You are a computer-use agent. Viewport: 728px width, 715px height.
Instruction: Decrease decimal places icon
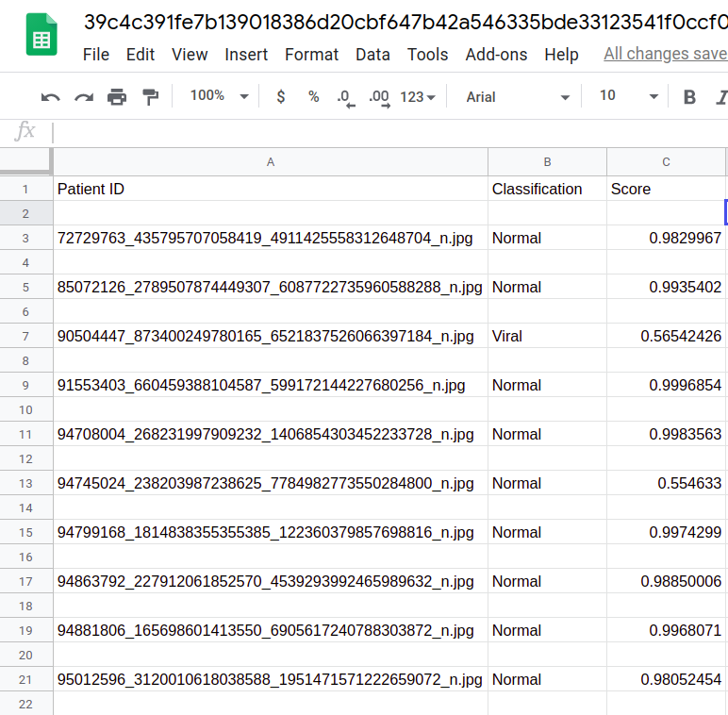pos(346,98)
